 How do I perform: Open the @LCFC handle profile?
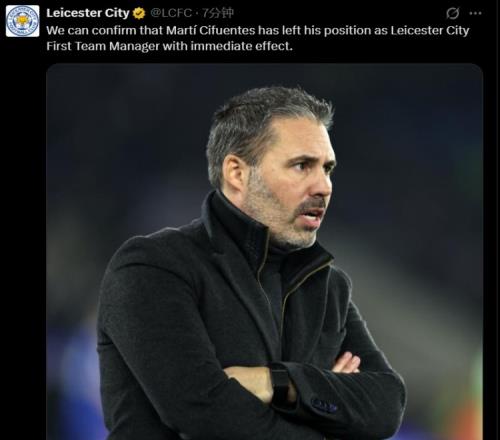tap(171, 13)
